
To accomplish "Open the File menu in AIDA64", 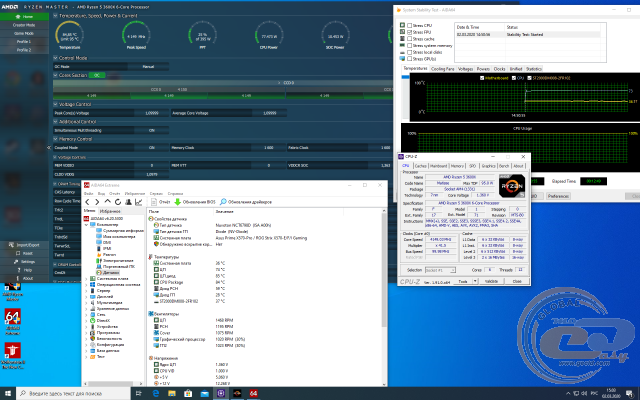I will pyautogui.click(x=89, y=193).
